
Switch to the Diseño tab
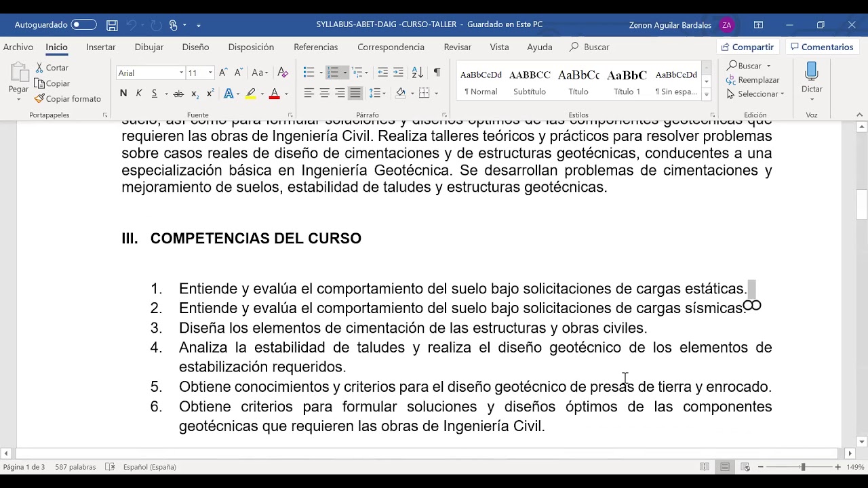click(x=195, y=47)
